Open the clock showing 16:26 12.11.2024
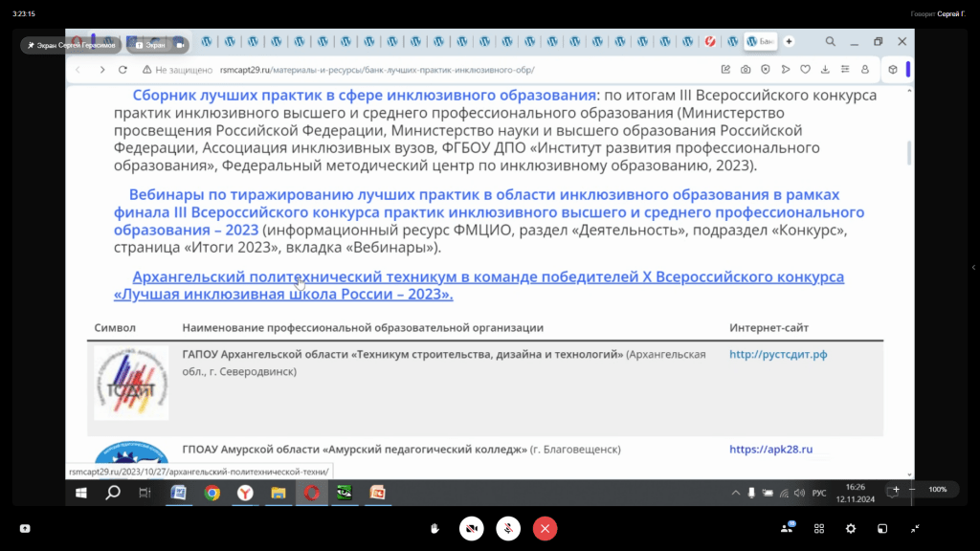 855,493
